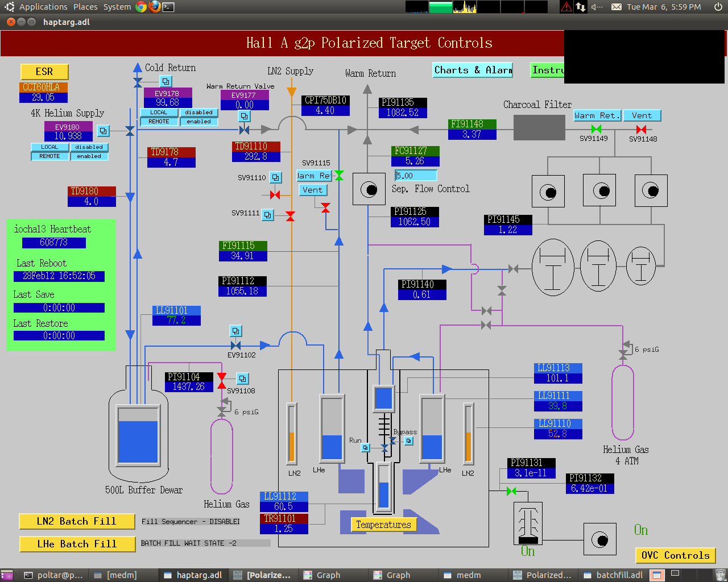Click the red SV91111 valve symbol
Image resolution: width=728 pixels, height=582 pixels.
tap(290, 216)
